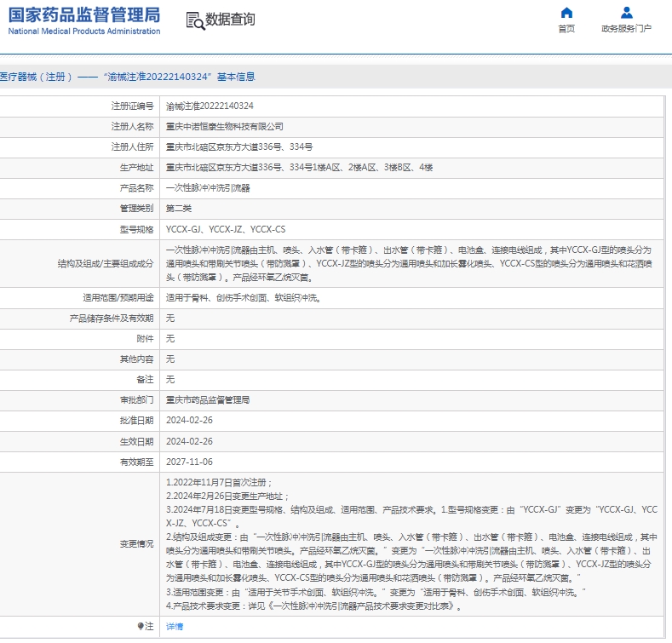Click the 首页 home icon
The width and height of the screenshot is (672, 643).
pyautogui.click(x=566, y=13)
